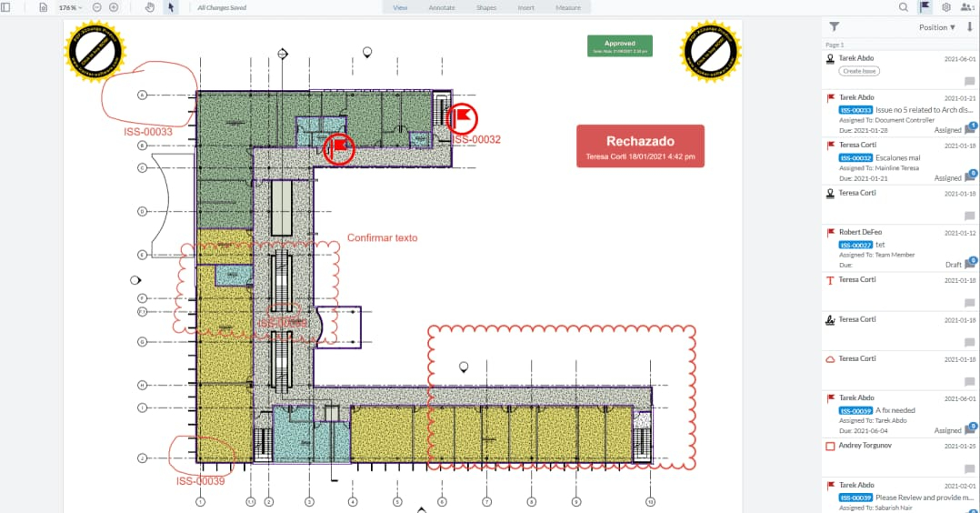This screenshot has height=513, width=980.
Task: Open the annotations filter funnel
Action: point(835,27)
